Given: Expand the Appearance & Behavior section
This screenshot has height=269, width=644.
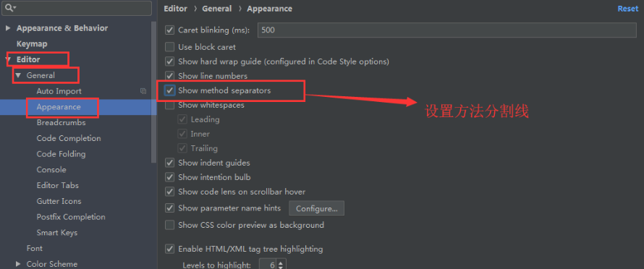Looking at the screenshot, I should [7, 28].
